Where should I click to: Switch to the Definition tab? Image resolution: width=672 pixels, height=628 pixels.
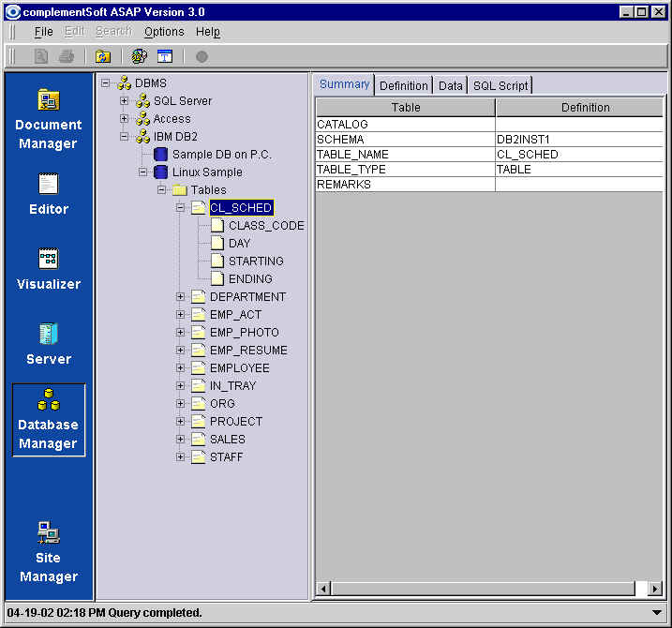pyautogui.click(x=404, y=85)
